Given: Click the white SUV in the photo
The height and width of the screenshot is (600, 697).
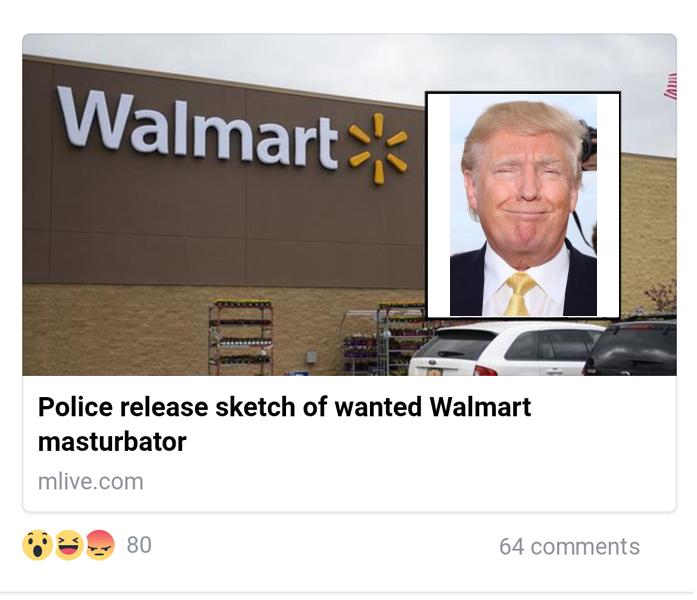Looking at the screenshot, I should 507,349.
